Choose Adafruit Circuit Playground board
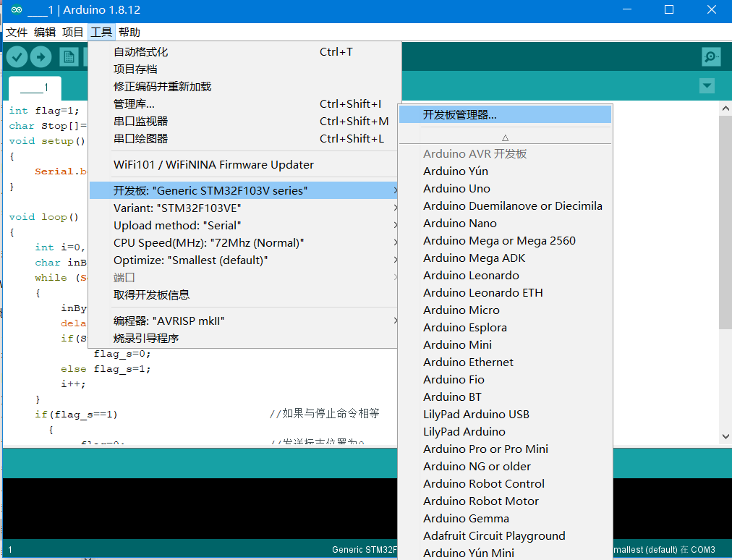The image size is (732, 560). 505,535
